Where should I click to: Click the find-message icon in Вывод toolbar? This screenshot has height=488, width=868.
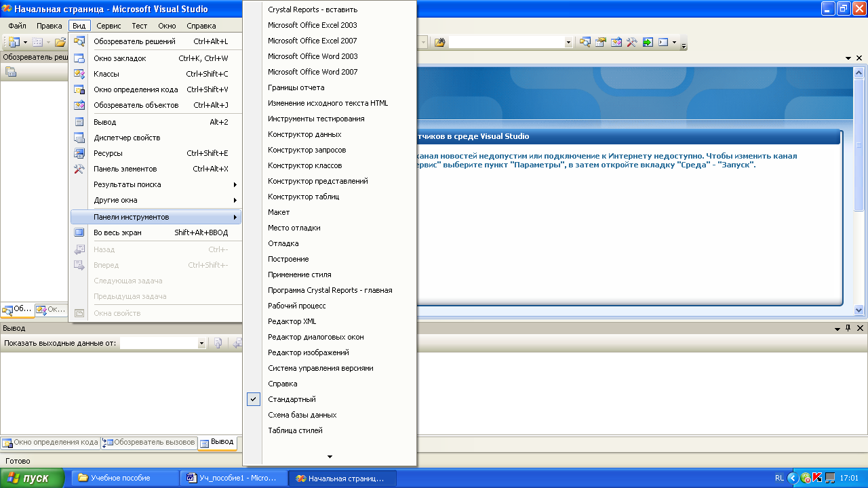[218, 344]
